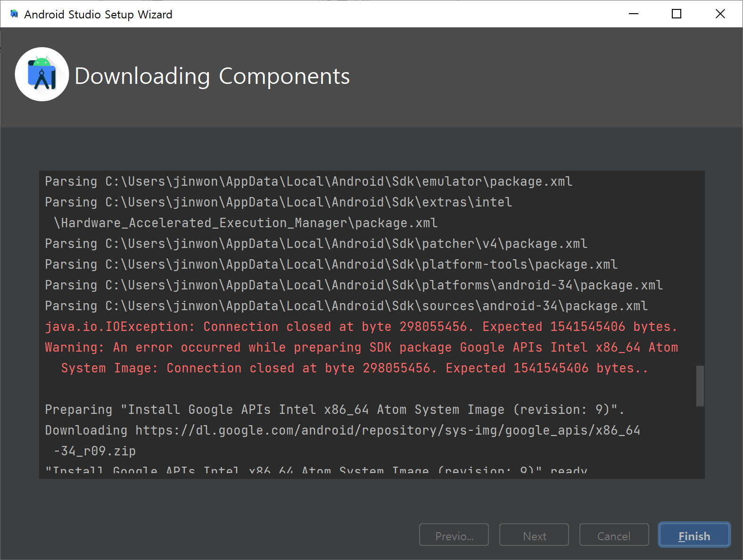Select the 'Preparing "Install Google APIs"' log line
Viewport: 743px width, 560px height.
coord(335,410)
